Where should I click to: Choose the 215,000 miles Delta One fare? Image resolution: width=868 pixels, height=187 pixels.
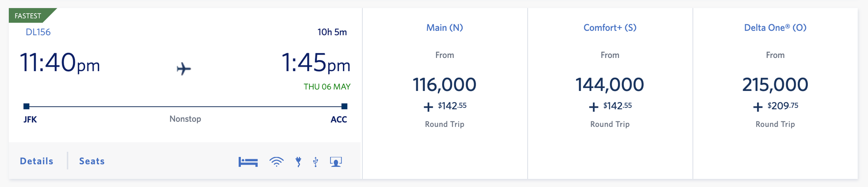(775, 85)
